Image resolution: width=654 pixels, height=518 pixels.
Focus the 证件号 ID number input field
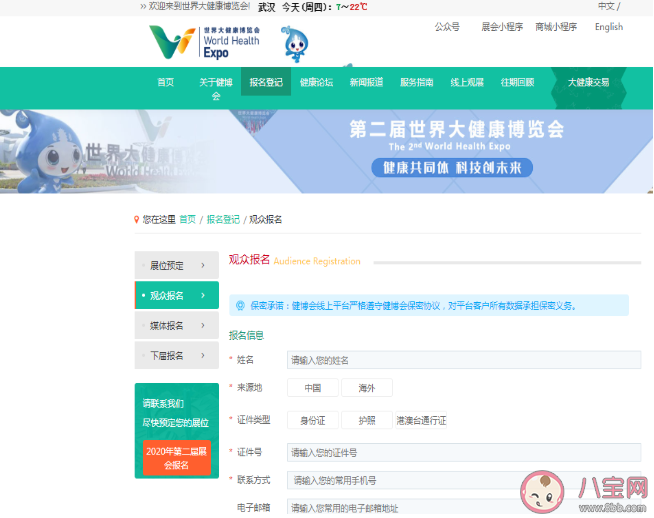[x=464, y=453]
